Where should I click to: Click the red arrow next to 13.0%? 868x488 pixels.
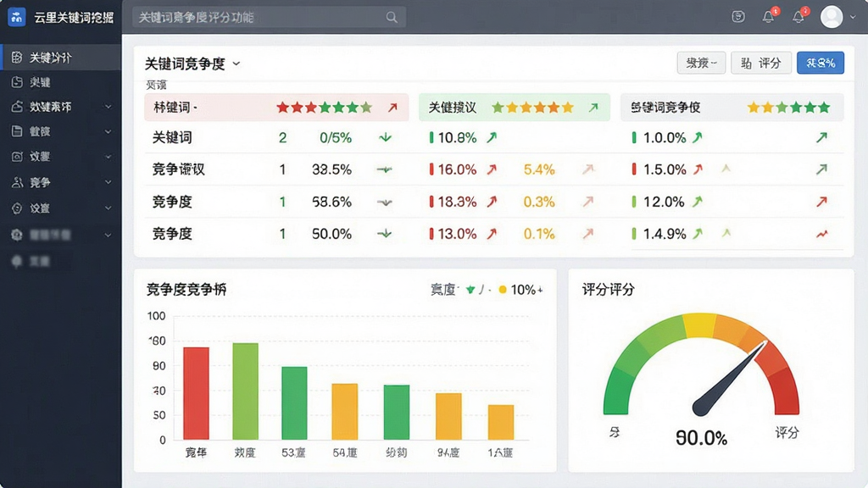492,234
